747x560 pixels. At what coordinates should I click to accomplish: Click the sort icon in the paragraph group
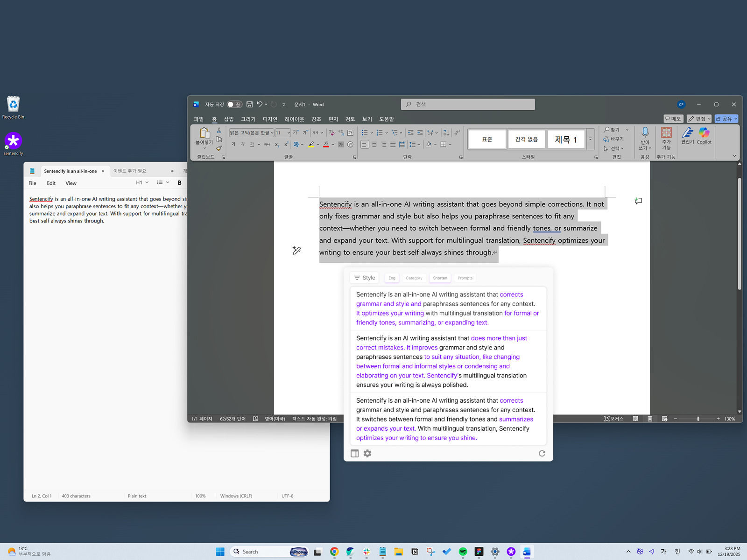(446, 133)
